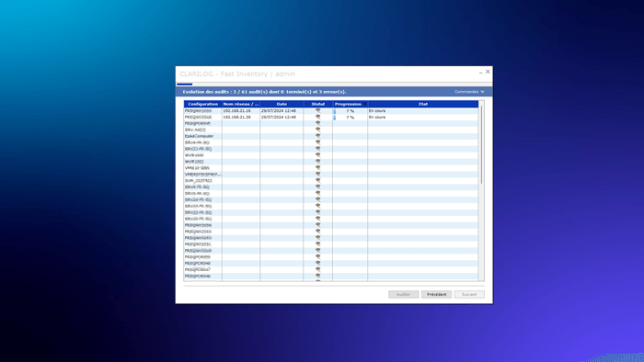Open the Commandes dropdown menu
The width and height of the screenshot is (644, 362).
pyautogui.click(x=469, y=92)
